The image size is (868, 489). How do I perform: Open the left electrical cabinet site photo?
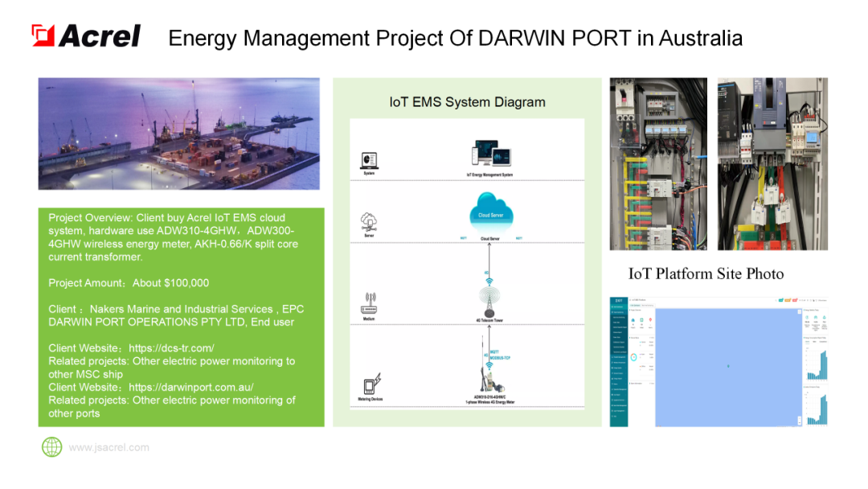(x=658, y=164)
